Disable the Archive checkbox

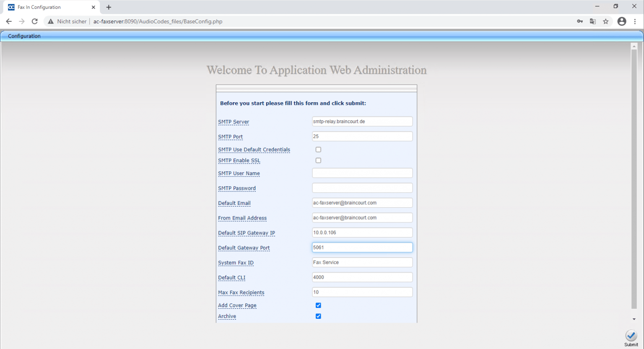click(x=318, y=316)
